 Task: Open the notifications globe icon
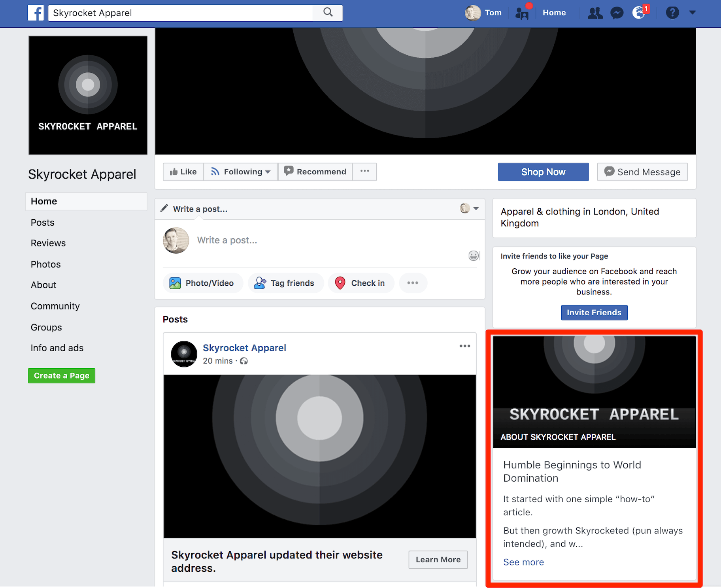click(x=640, y=13)
